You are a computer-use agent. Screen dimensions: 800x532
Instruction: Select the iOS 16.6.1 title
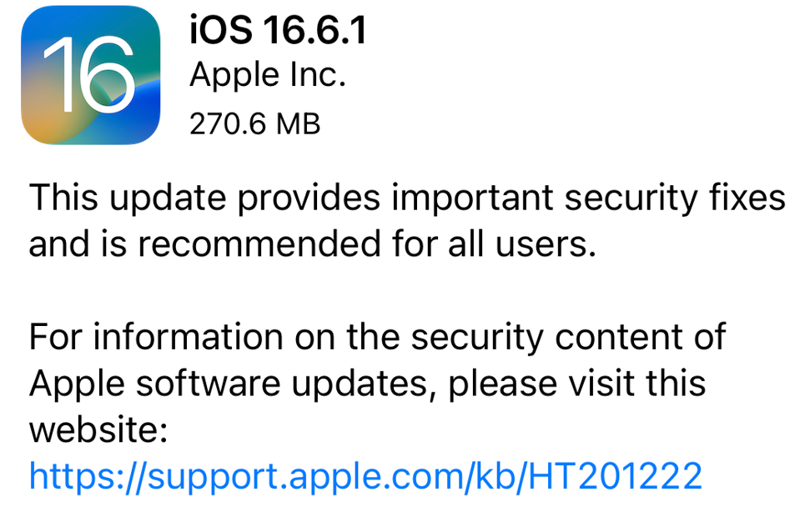tap(278, 29)
